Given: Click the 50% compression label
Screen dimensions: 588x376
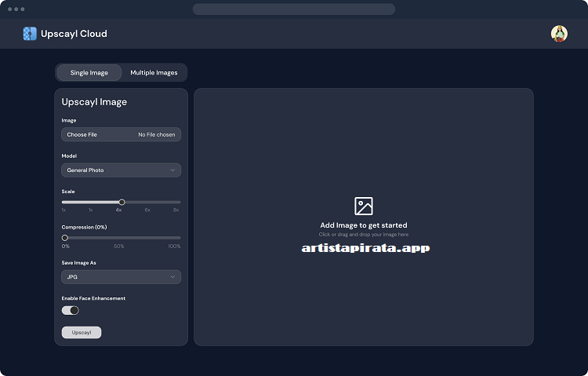Looking at the screenshot, I should [119, 246].
